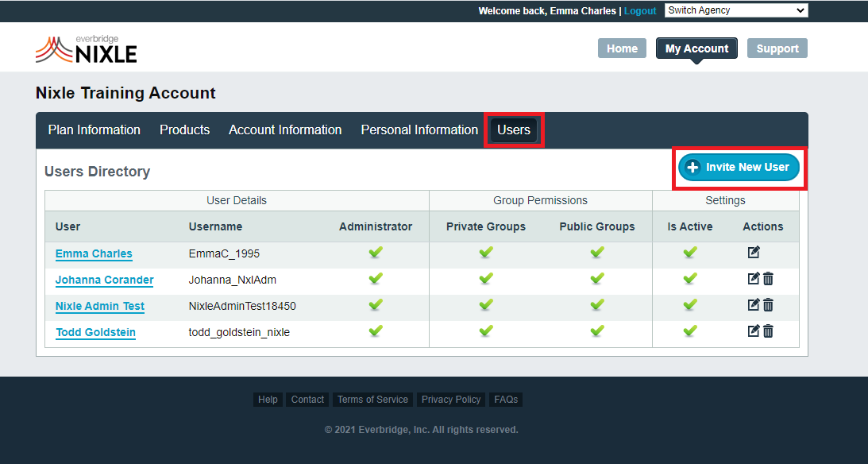This screenshot has height=464, width=868.
Task: Click the username Johanna_NxlAdm
Action: [233, 280]
